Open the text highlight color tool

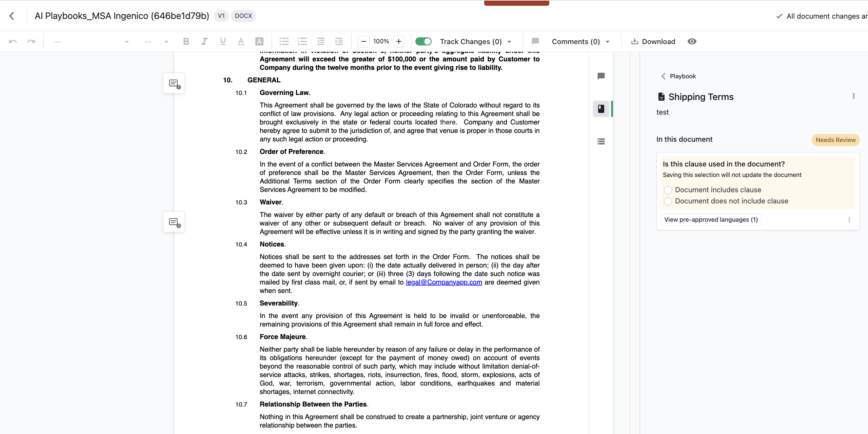[259, 41]
